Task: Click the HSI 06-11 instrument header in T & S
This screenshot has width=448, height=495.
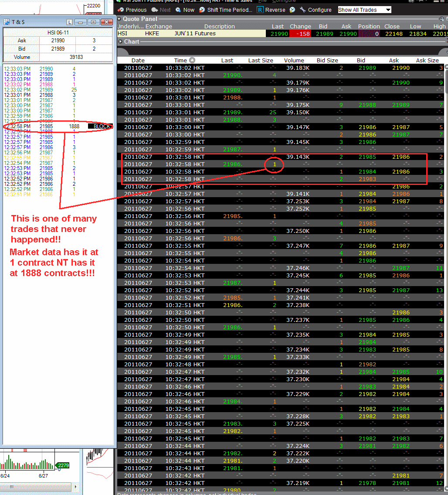Action: [x=58, y=33]
